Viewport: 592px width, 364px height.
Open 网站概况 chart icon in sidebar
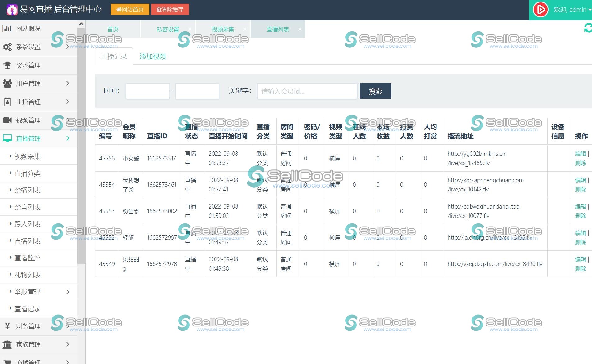[x=7, y=29]
